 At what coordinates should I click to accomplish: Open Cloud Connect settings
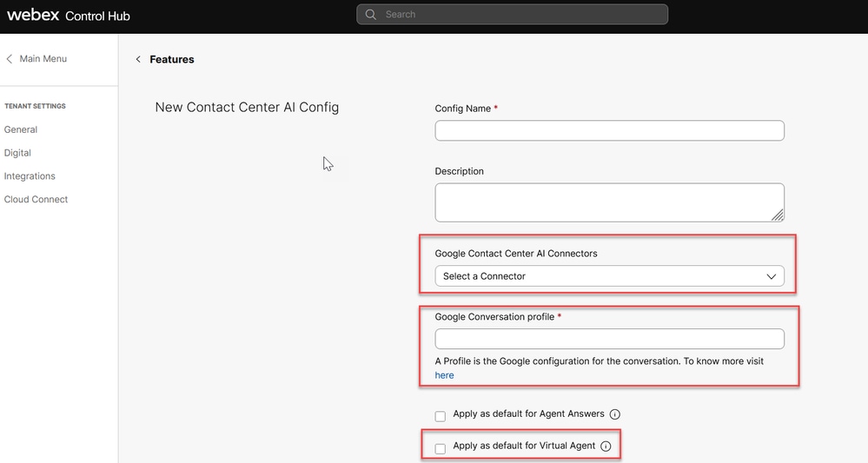(36, 199)
